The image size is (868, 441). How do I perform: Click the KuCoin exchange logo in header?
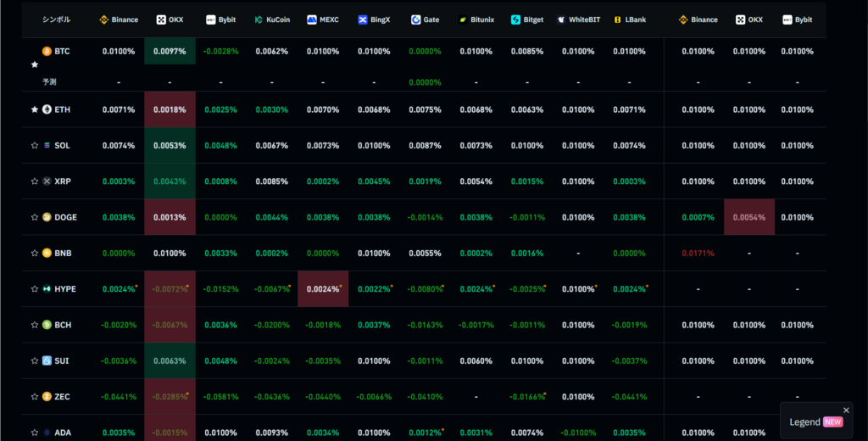pos(259,20)
